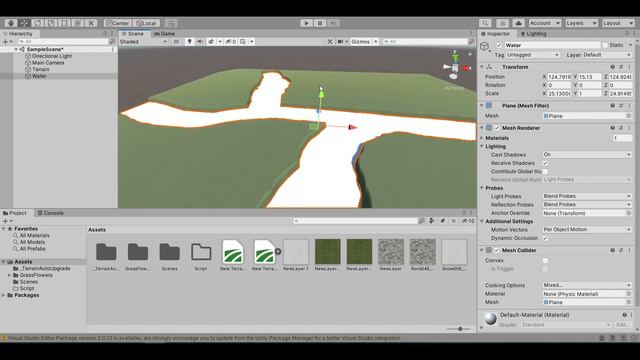The height and width of the screenshot is (360, 640).
Task: Select Terrain in Hierarchy
Action: click(x=40, y=69)
